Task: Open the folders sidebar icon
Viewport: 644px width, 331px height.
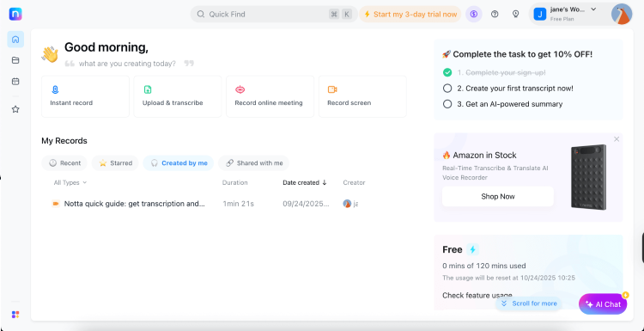Action: tap(15, 60)
